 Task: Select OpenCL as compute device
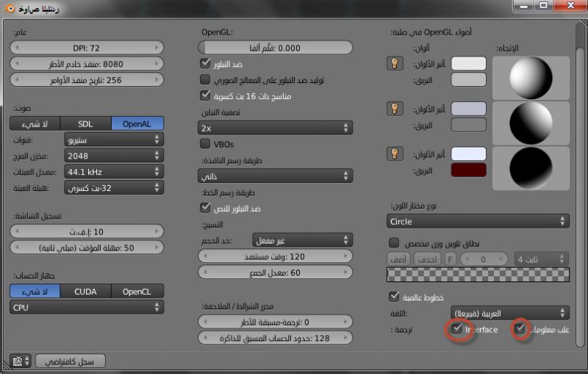pos(137,291)
